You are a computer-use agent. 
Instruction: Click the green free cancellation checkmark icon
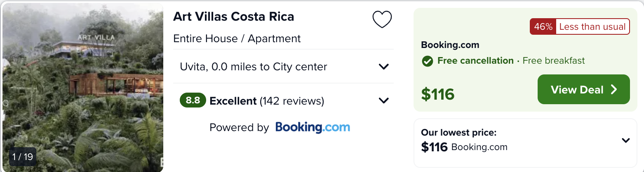click(427, 61)
